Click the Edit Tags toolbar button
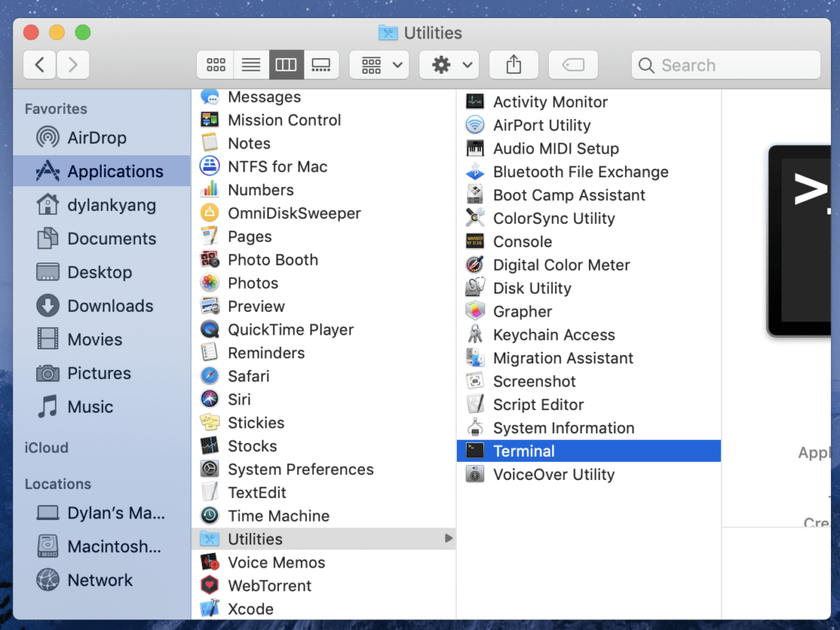Viewport: 840px width, 630px height. tap(573, 65)
